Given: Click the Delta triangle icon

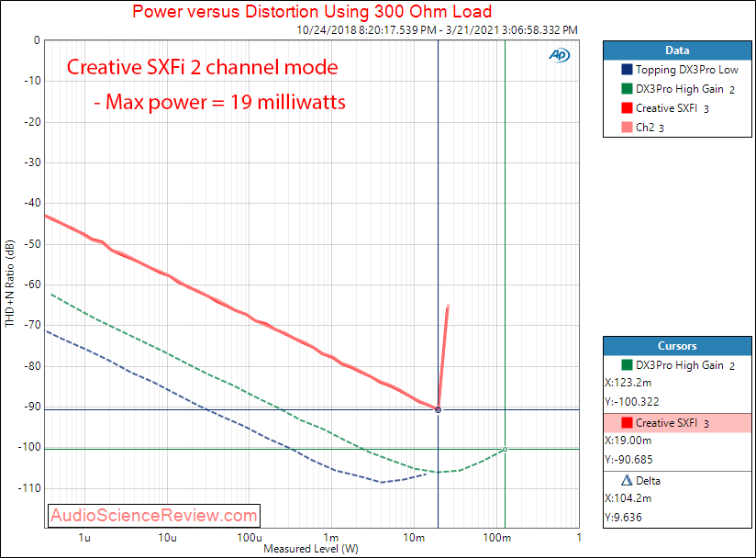Looking at the screenshot, I should 627,480.
